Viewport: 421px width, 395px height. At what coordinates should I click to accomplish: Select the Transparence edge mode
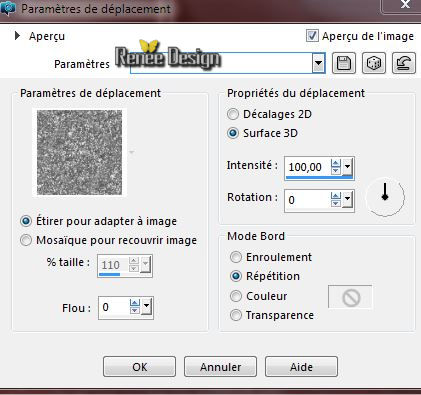(x=236, y=315)
